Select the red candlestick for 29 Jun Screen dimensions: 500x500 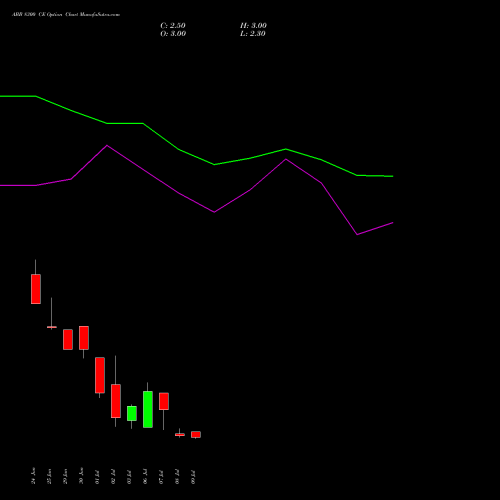(68, 339)
